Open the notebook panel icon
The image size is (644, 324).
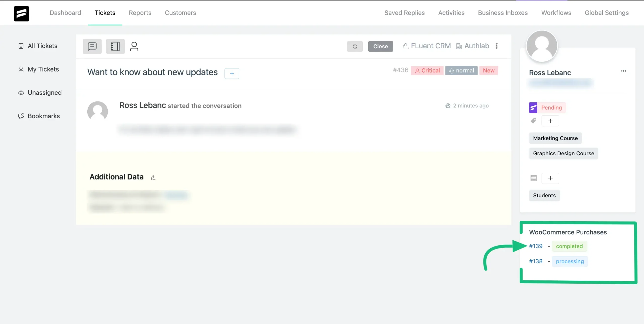click(115, 46)
